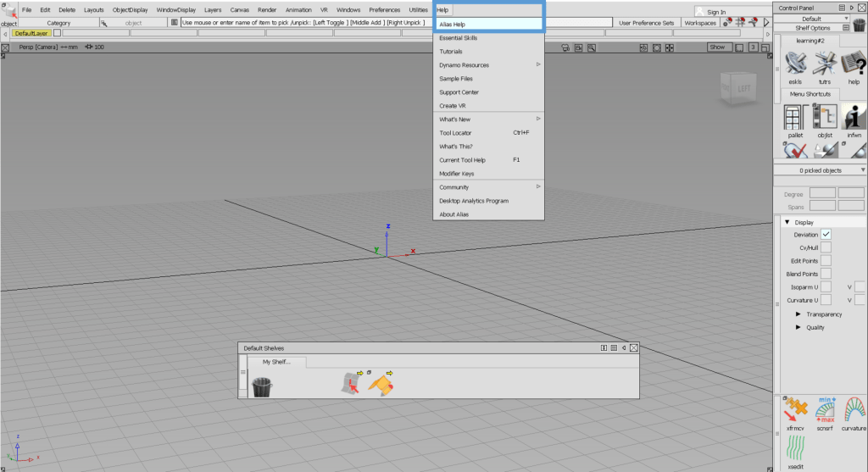Enable the Cv/Hull display checkbox
The image size is (868, 472).
point(826,247)
